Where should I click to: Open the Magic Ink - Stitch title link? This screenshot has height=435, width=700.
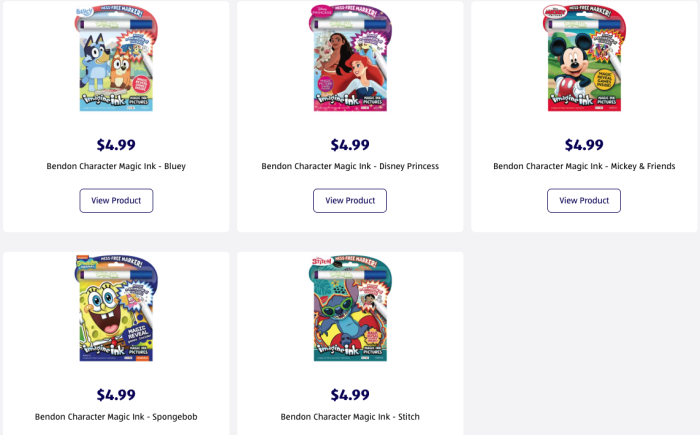point(350,416)
